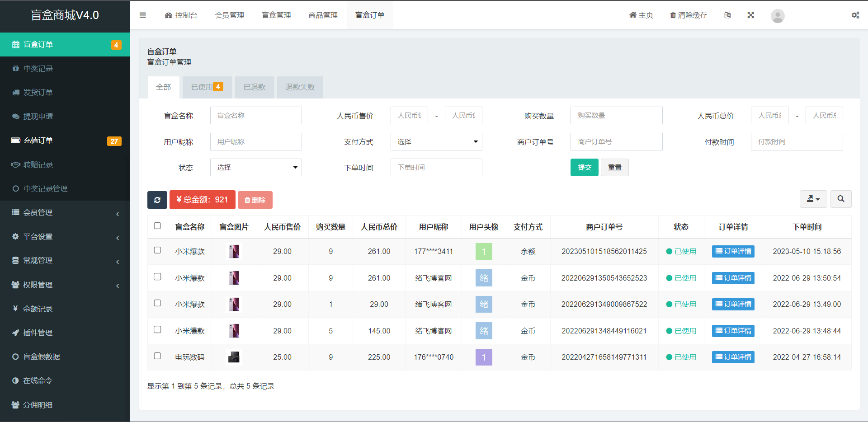Switch to the 已退款 tab
Image resolution: width=868 pixels, height=422 pixels.
click(254, 87)
